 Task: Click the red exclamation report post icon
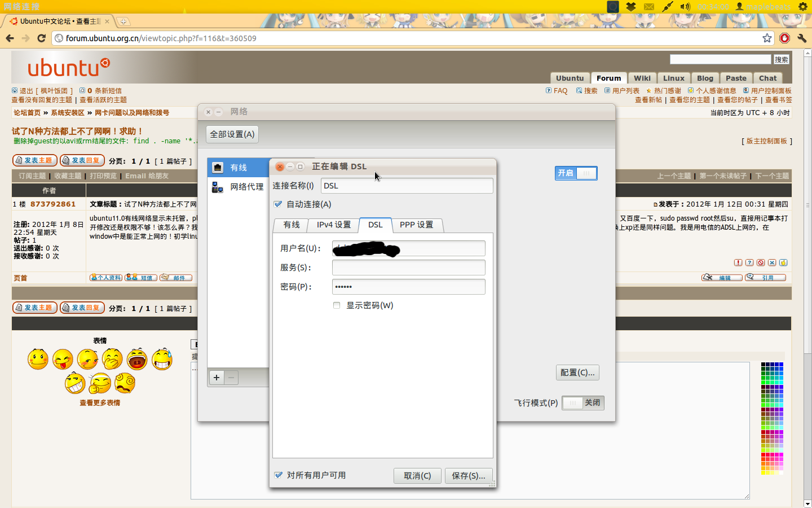coord(738,262)
